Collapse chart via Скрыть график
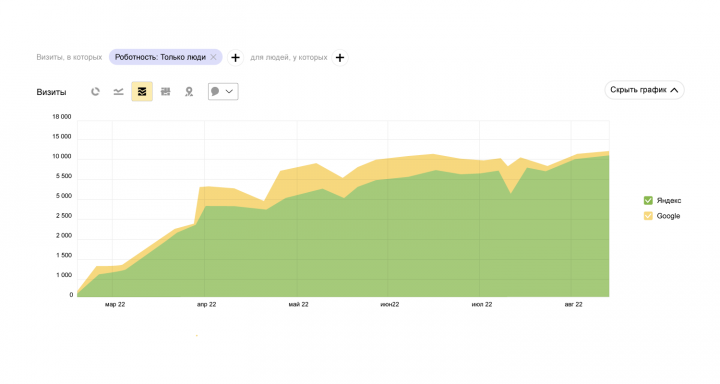Screen dimensions: 720x384 tap(644, 90)
